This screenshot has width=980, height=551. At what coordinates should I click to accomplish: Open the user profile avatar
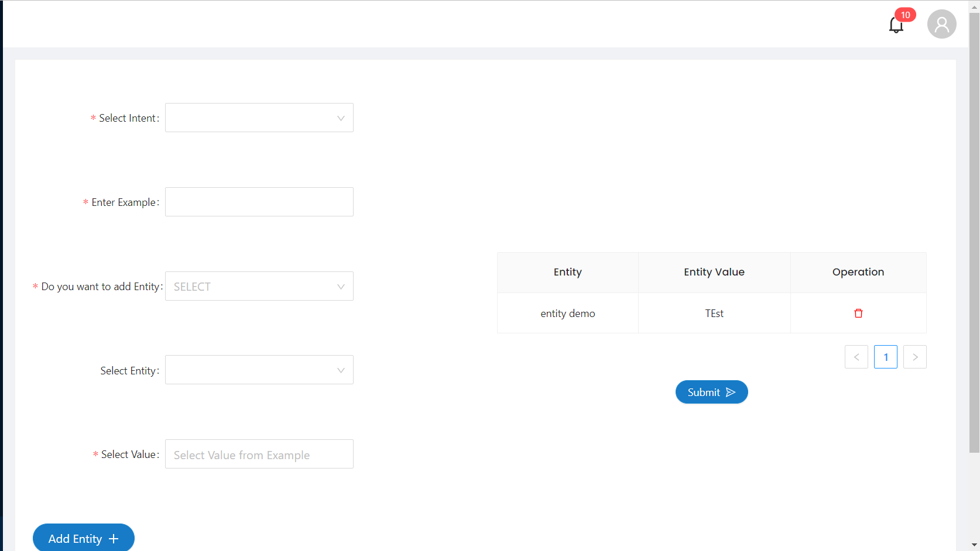pyautogui.click(x=941, y=24)
